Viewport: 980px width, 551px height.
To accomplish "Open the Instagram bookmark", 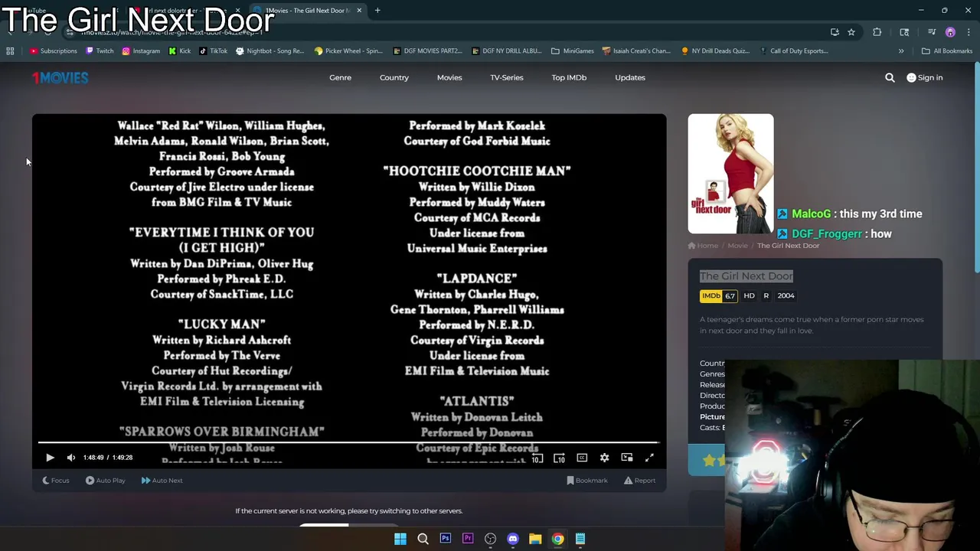I will 141,51.
